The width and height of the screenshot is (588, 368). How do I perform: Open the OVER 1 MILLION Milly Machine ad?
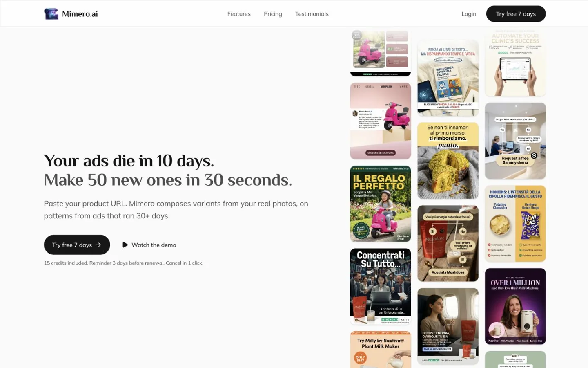click(x=515, y=306)
